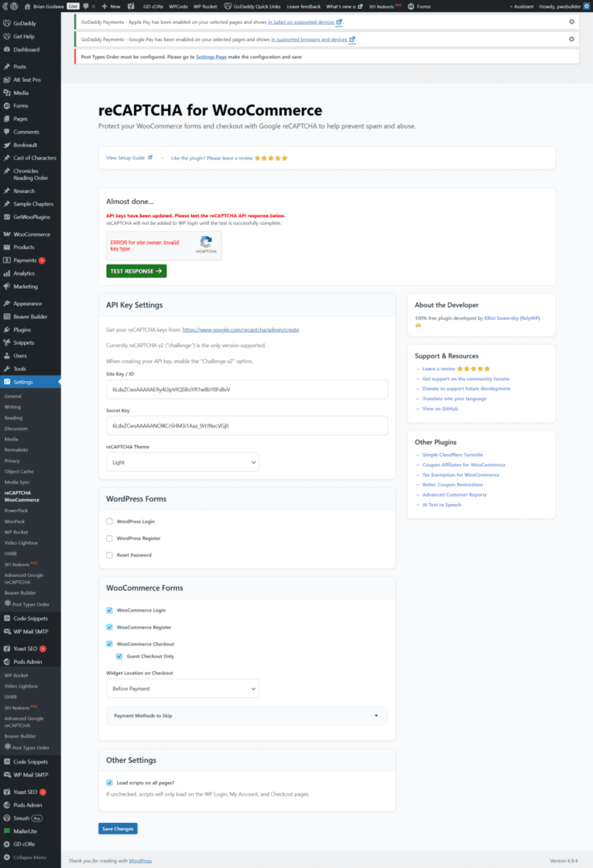This screenshot has width=593, height=868.
Task: Open Settings Page link in red notice
Action: pyautogui.click(x=211, y=57)
